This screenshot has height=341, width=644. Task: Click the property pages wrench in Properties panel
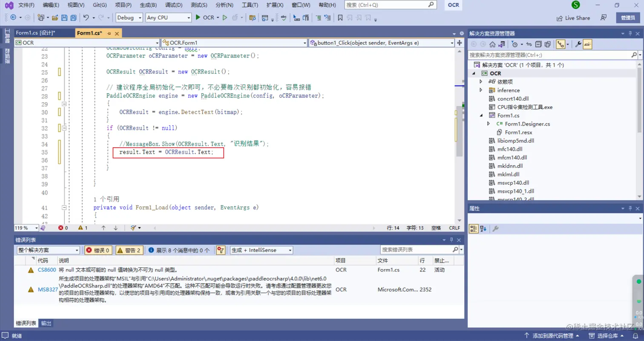click(495, 229)
